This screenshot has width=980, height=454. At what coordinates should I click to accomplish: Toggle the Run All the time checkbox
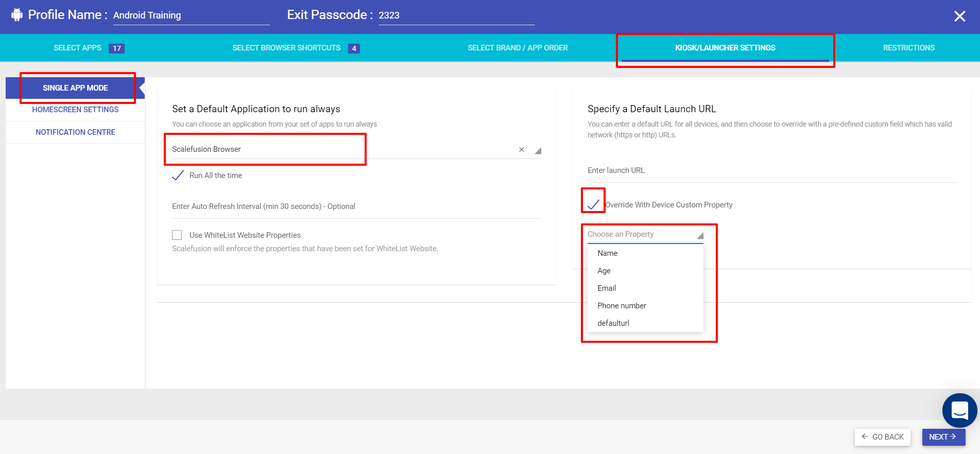178,176
